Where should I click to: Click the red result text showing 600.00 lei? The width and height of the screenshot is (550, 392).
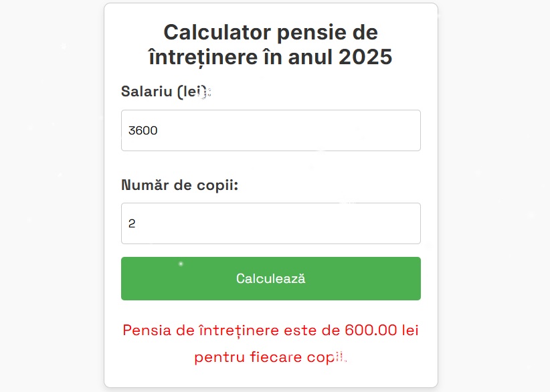pyautogui.click(x=270, y=330)
